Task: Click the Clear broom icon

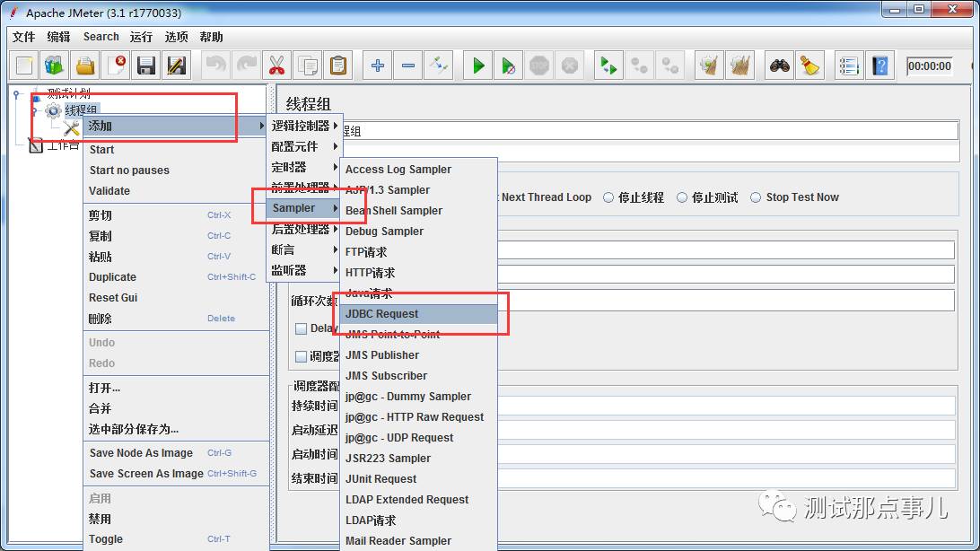Action: point(709,66)
